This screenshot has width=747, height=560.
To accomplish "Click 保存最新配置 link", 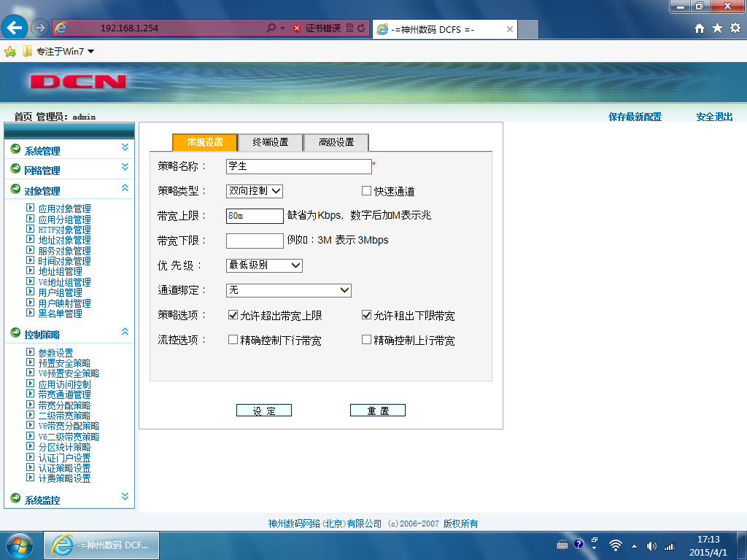I will pos(635,117).
